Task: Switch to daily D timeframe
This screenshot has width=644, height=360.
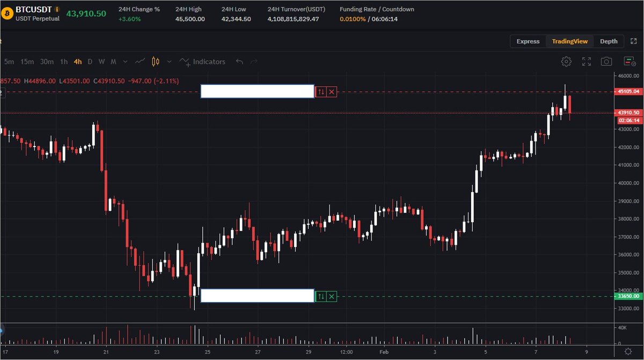Action: coord(90,62)
